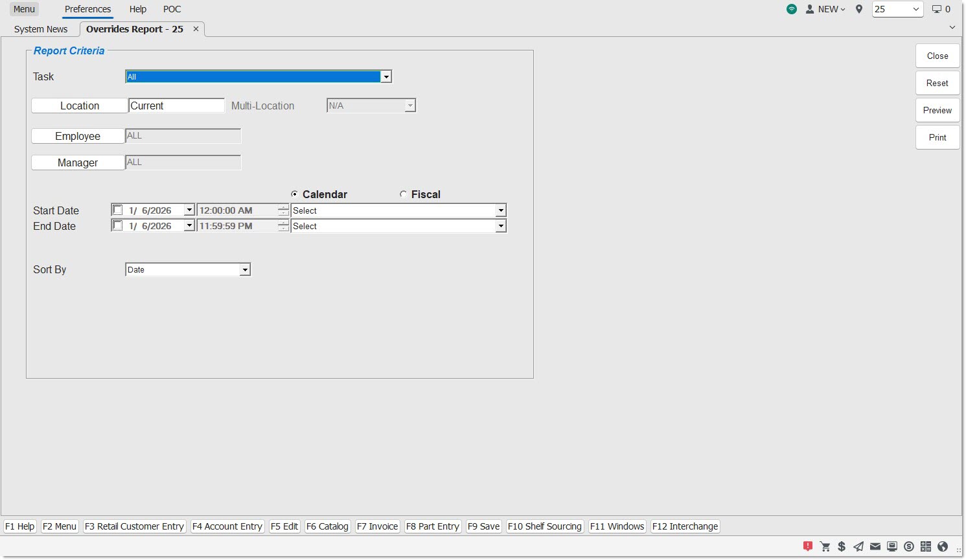Image resolution: width=966 pixels, height=560 pixels.
Task: Click the dollar sign icon
Action: tap(842, 546)
